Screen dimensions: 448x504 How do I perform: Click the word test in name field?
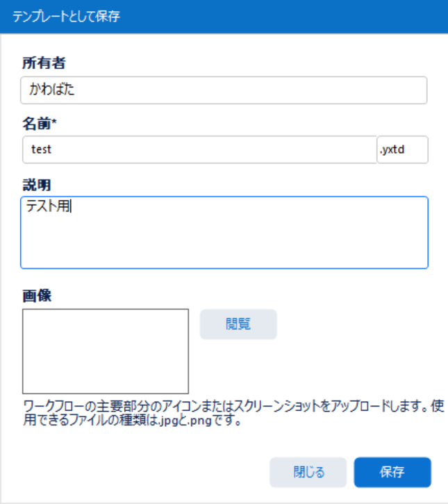point(41,149)
